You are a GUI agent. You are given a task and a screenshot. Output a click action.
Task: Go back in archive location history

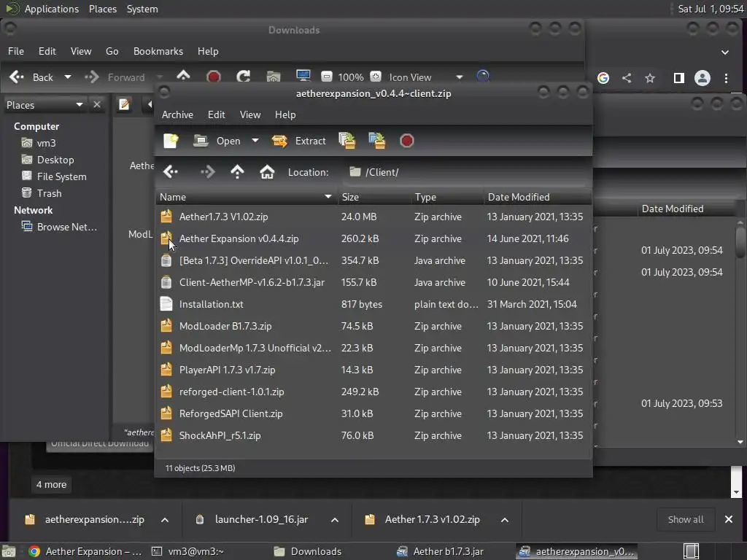point(171,172)
